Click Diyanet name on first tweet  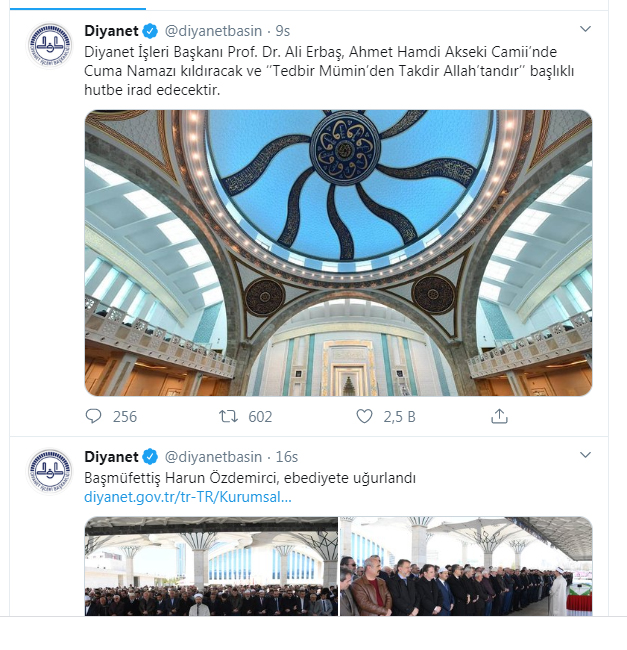tap(111, 31)
